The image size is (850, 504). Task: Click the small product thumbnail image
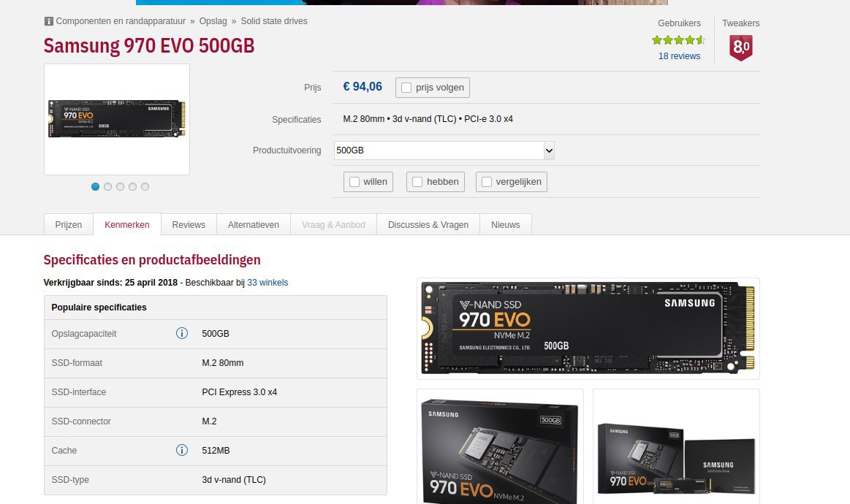tap(117, 119)
